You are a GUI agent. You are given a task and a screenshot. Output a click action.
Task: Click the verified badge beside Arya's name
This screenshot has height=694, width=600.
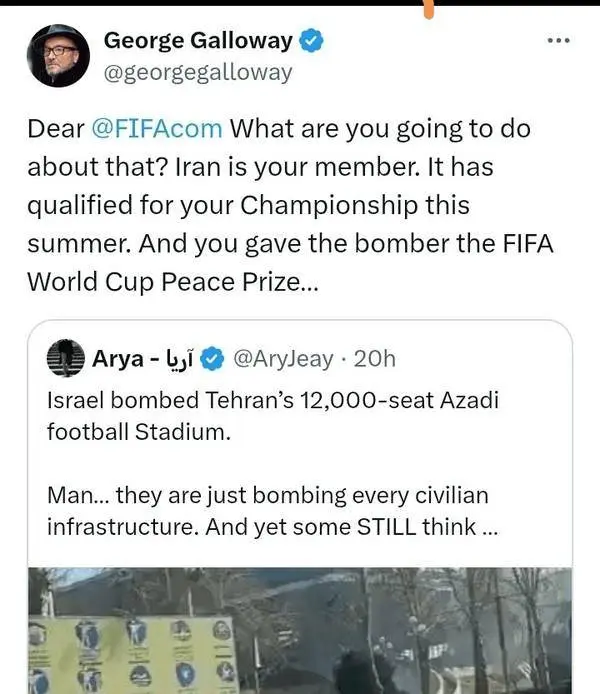click(x=211, y=357)
